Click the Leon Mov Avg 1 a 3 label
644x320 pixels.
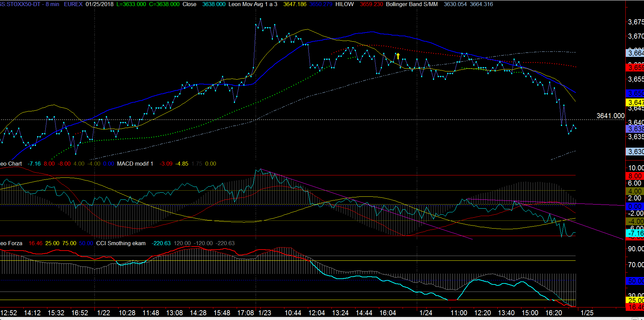tap(253, 4)
